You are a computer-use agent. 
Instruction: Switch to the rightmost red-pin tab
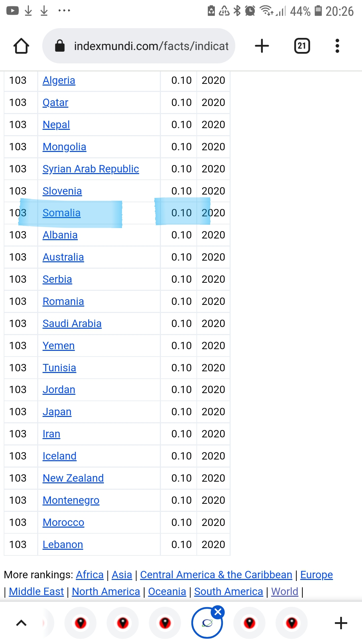point(292,623)
